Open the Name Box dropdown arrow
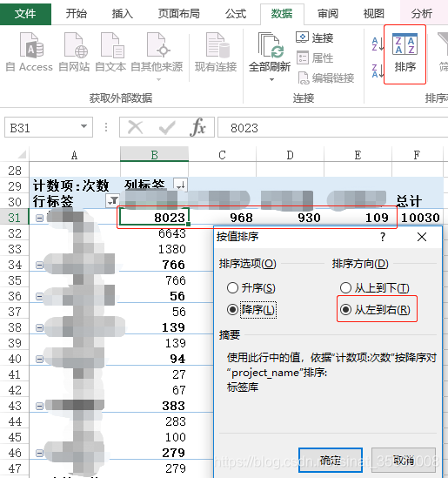The width and height of the screenshot is (448, 478). (84, 126)
